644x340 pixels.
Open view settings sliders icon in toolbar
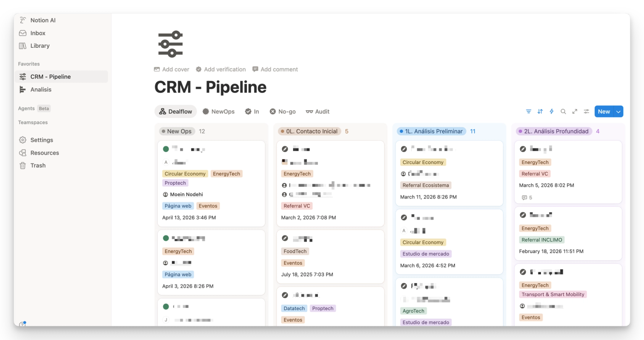[x=586, y=112]
